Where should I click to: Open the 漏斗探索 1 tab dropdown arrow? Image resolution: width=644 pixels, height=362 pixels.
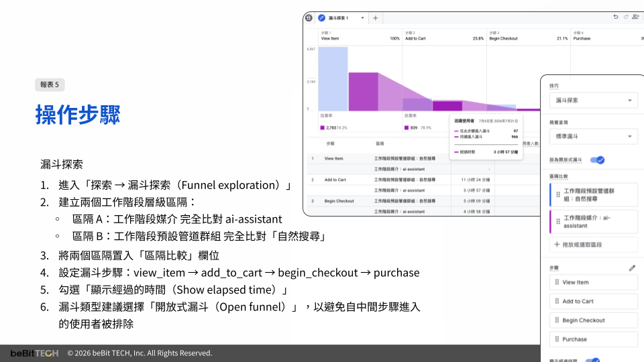[362, 18]
